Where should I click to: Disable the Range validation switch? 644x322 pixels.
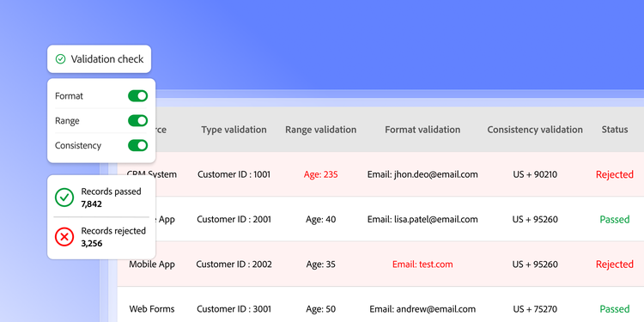137,121
